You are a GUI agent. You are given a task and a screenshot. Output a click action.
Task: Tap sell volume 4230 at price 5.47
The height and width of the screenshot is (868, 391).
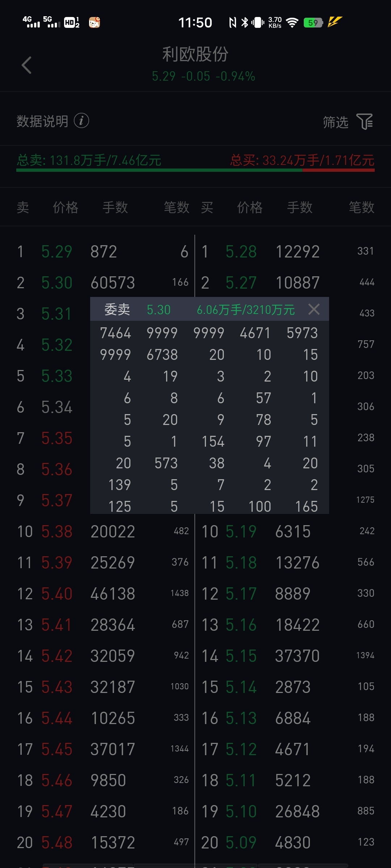click(108, 812)
